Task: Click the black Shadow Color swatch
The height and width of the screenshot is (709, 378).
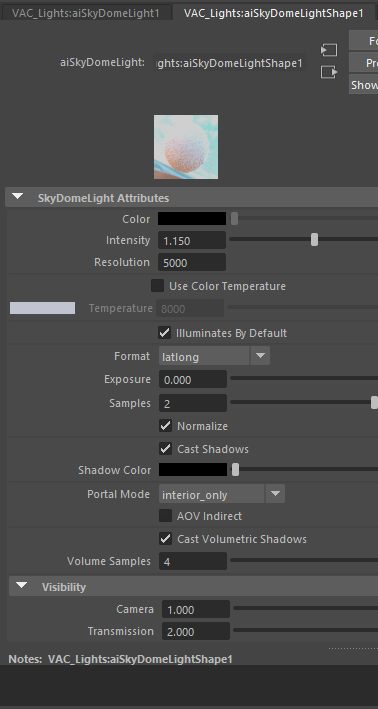Action: pyautogui.click(x=193, y=469)
